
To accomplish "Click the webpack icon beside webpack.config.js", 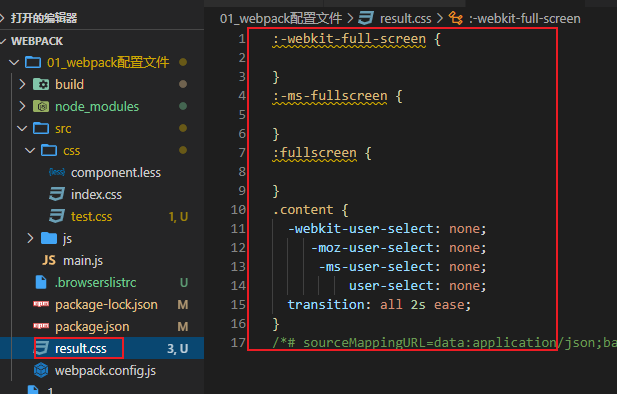I will [x=41, y=370].
